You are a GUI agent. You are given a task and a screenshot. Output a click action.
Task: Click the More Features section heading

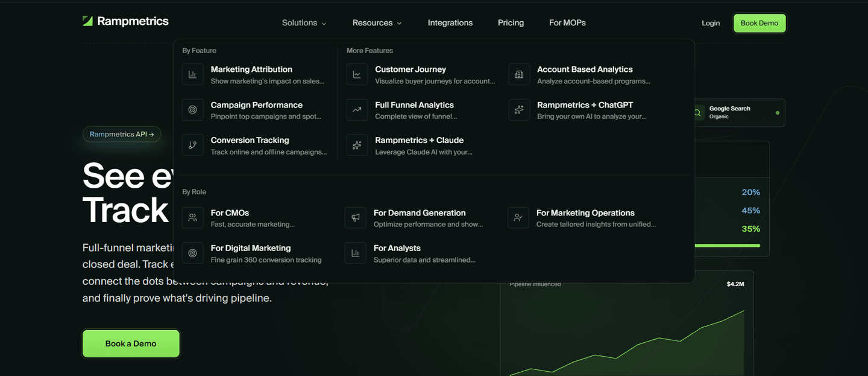tap(370, 51)
